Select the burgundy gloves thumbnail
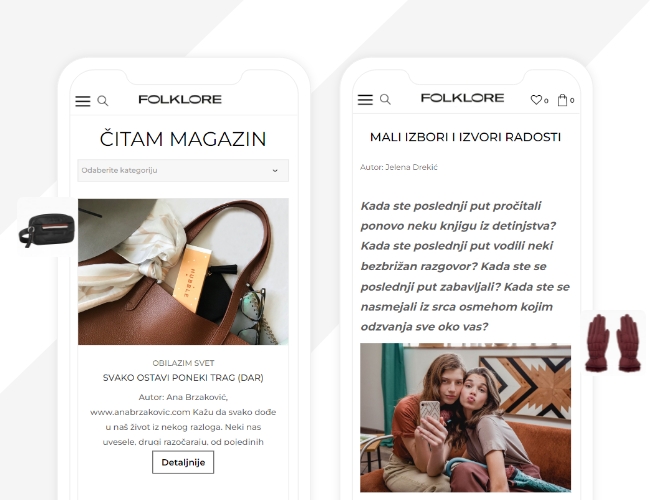 click(613, 343)
